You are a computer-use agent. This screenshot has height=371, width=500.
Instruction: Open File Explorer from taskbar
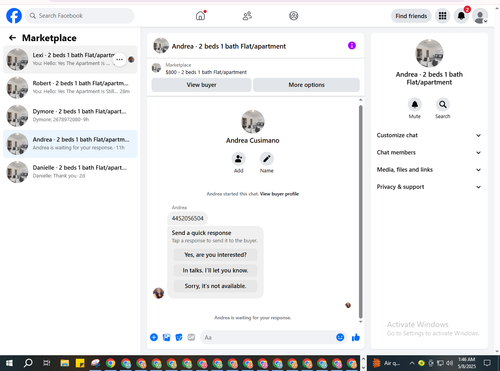pos(65,363)
